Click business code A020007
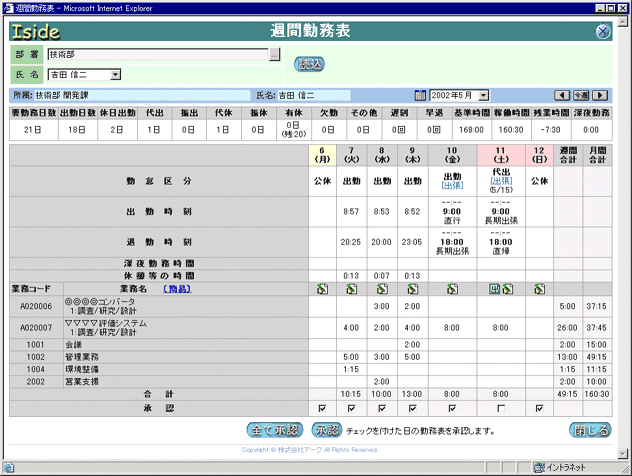 [x=36, y=328]
